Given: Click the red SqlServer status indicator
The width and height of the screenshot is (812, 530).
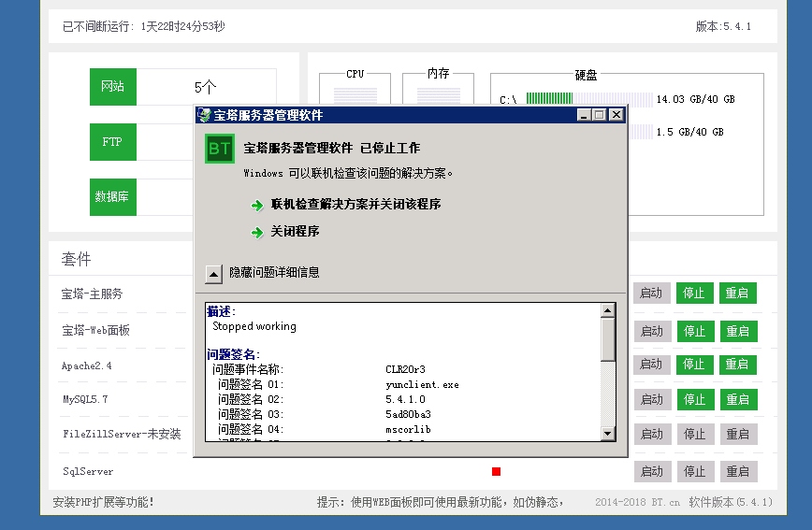Looking at the screenshot, I should click(496, 471).
